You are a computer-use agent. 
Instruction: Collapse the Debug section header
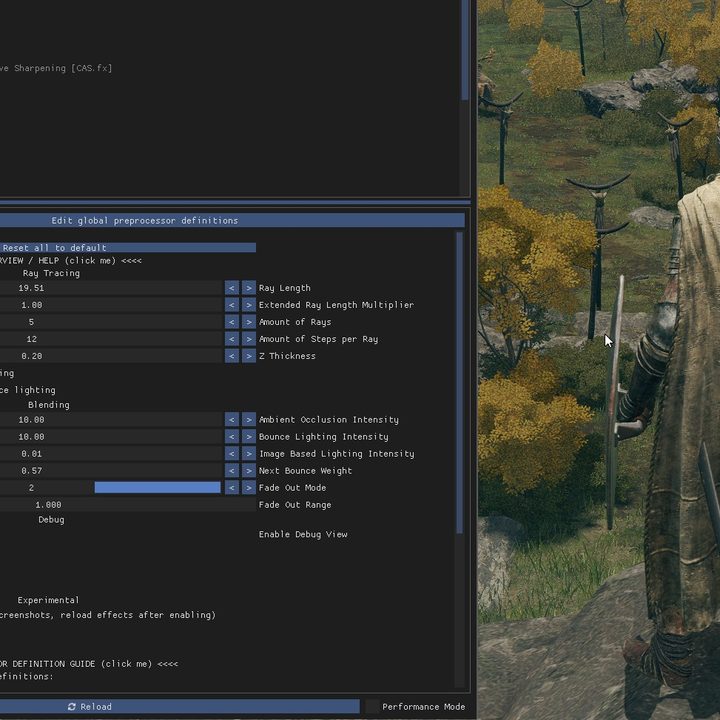click(x=51, y=520)
